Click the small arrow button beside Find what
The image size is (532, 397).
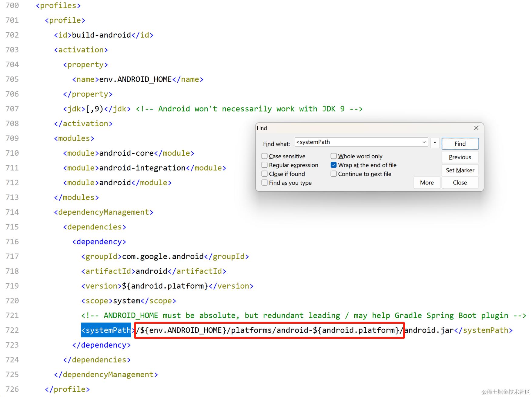435,143
